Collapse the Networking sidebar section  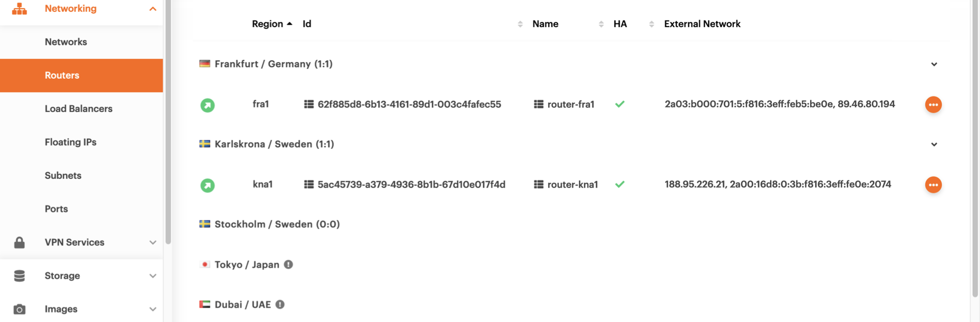153,9
